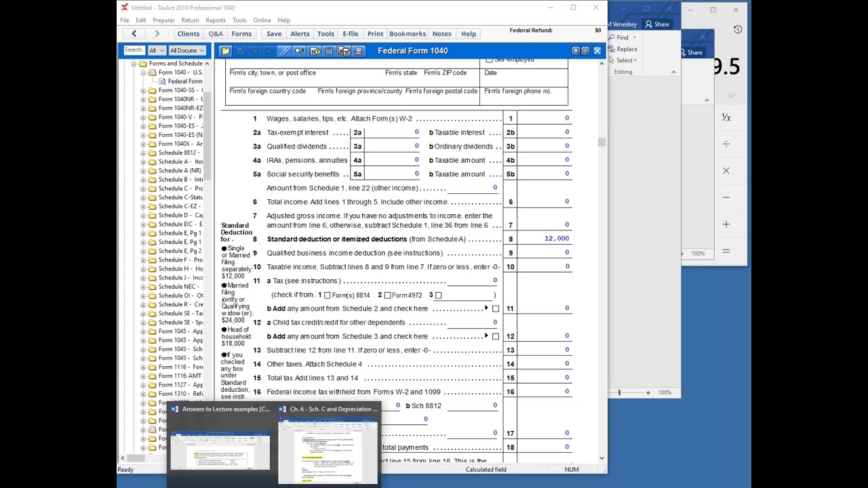Image resolution: width=868 pixels, height=488 pixels.
Task: Select Schedule SE - Ta in forms tree
Action: 180,314
